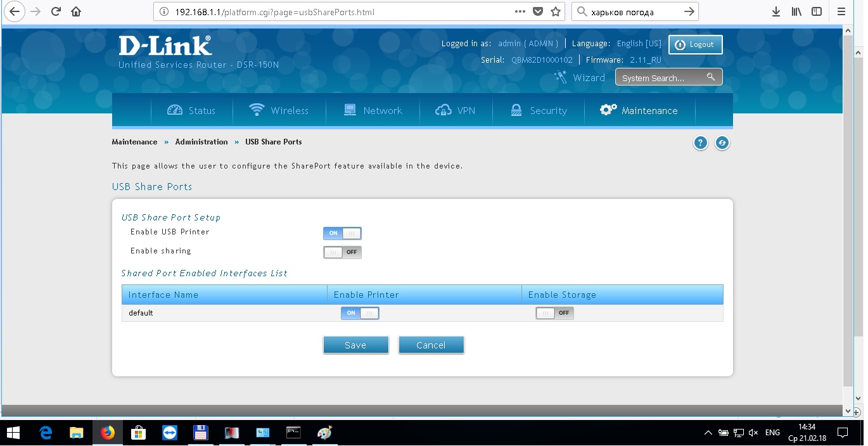Click serial number QBM82D1000102
The height and width of the screenshot is (446, 868).
542,60
